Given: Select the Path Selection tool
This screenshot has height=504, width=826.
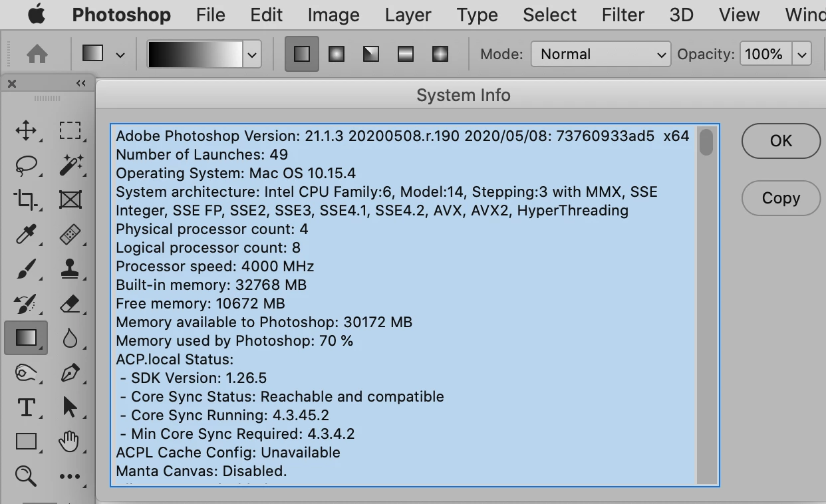Looking at the screenshot, I should (x=70, y=407).
